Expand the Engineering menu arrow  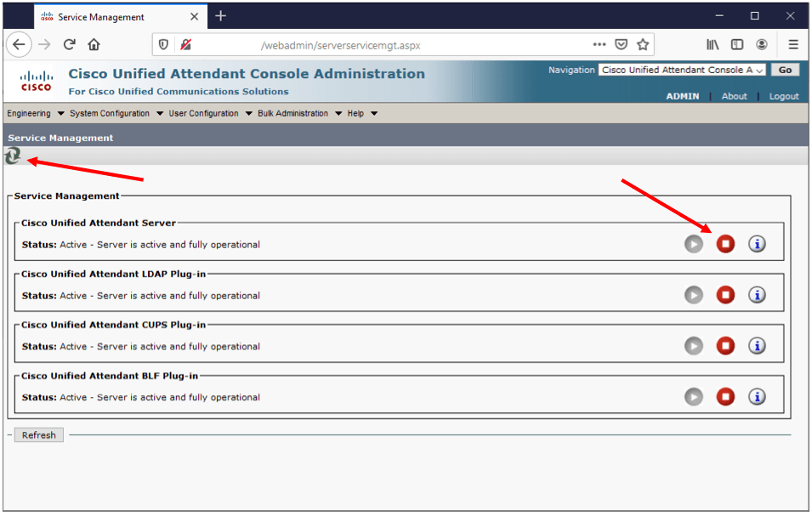pyautogui.click(x=60, y=114)
